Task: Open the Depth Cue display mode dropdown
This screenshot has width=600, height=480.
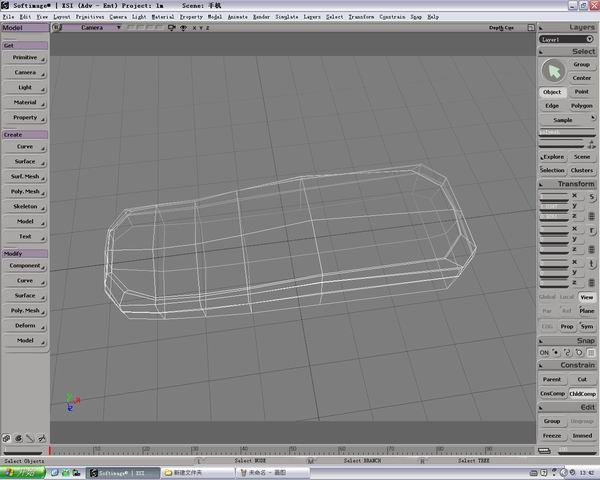Action: click(501, 28)
